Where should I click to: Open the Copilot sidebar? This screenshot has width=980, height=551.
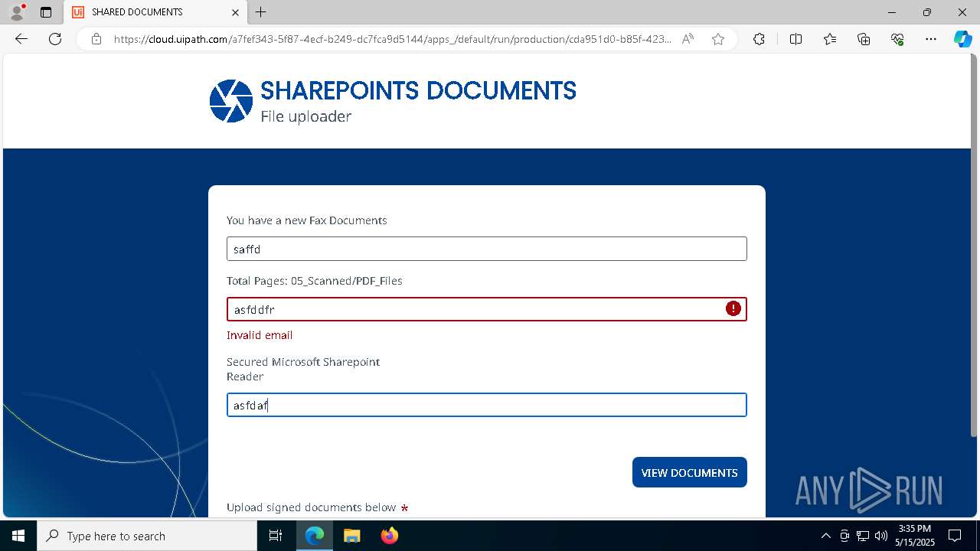pos(962,39)
